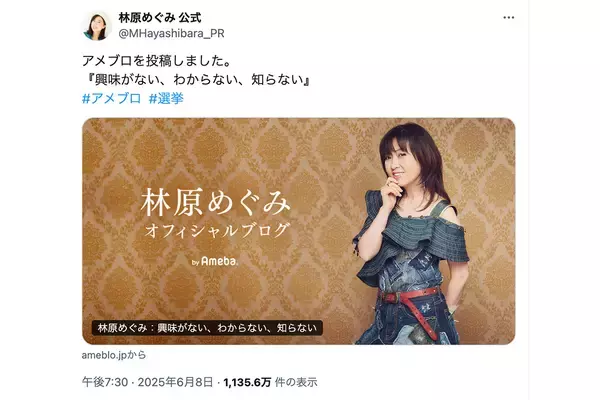Screen dimensions: 600x400
Task: Open the 林原めぐみ 公式 display name
Action: coord(160,17)
